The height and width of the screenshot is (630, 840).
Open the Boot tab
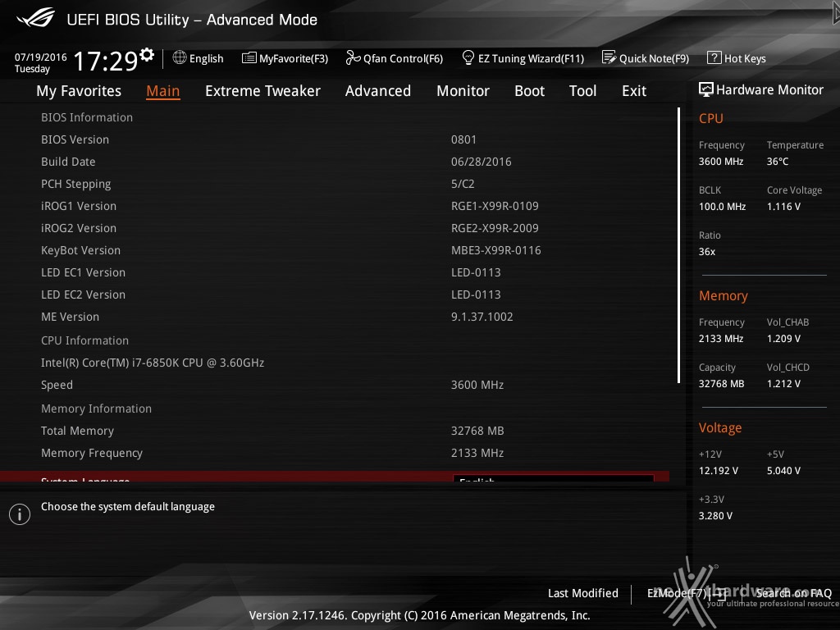point(529,91)
